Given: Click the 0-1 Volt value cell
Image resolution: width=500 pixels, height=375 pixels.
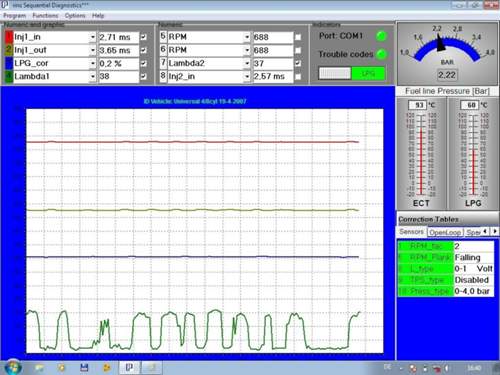Looking at the screenshot, I should (474, 269).
